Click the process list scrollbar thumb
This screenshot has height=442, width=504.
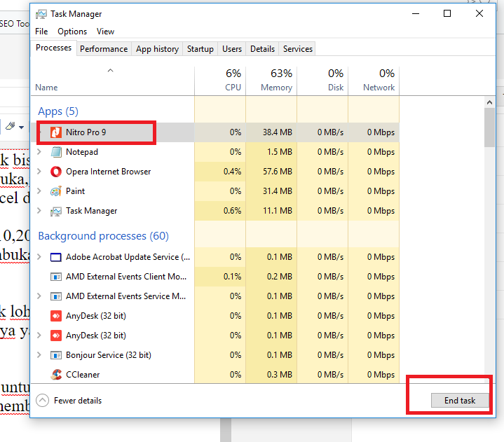489,127
